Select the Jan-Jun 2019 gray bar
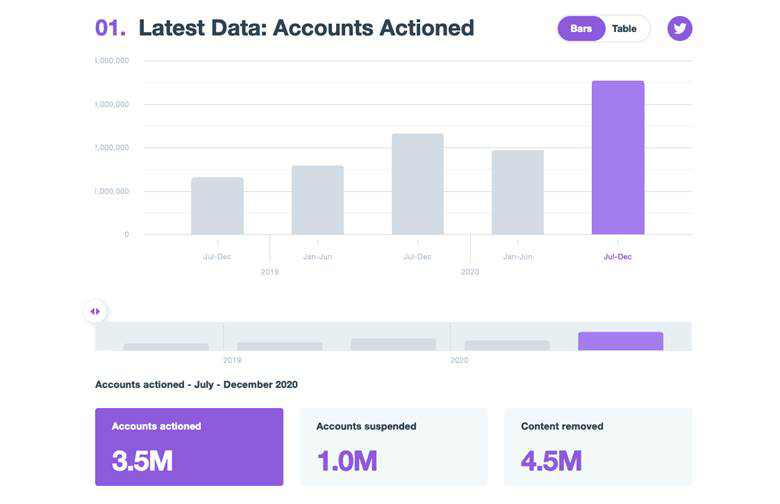The height and width of the screenshot is (504, 780). pos(317,200)
